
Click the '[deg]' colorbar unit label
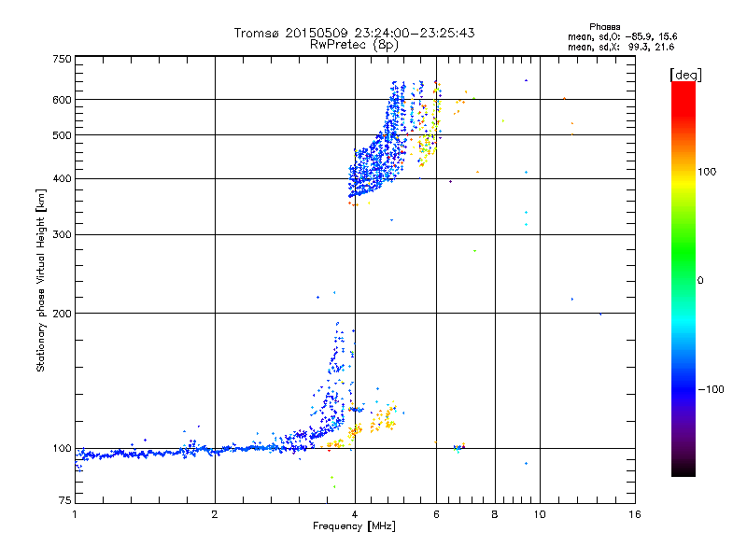[x=685, y=75]
